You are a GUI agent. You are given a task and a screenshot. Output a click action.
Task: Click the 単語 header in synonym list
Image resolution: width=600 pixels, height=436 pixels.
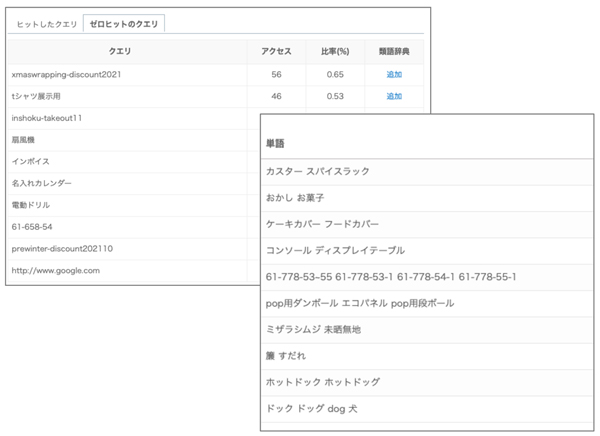point(275,144)
